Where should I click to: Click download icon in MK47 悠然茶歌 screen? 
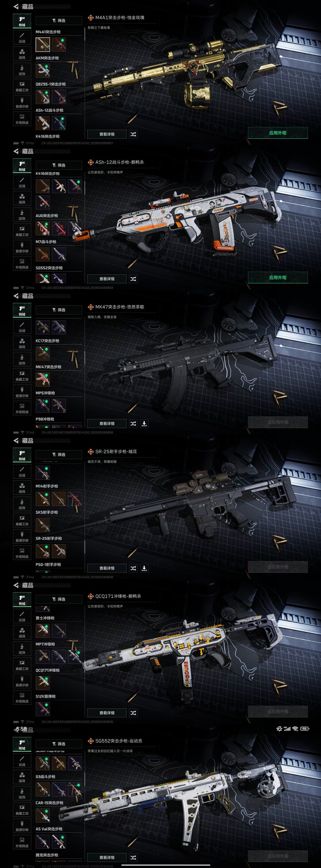[144, 424]
